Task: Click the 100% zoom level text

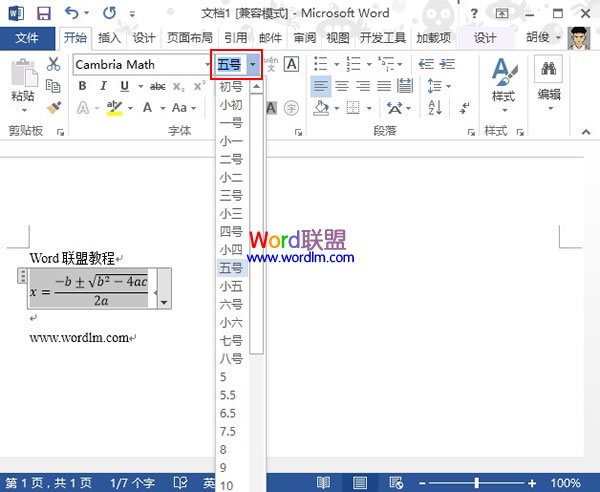Action: coord(565,483)
